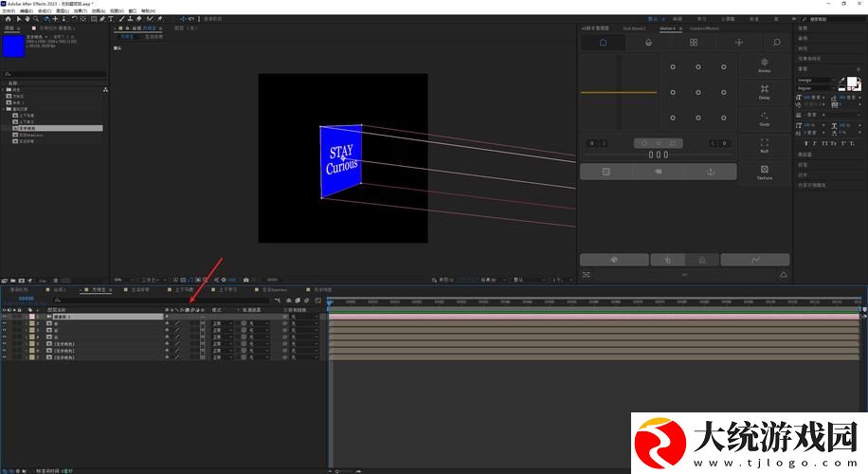This screenshot has height=474, width=868.
Task: Open the Georgia font family dropdown
Action: [x=816, y=81]
